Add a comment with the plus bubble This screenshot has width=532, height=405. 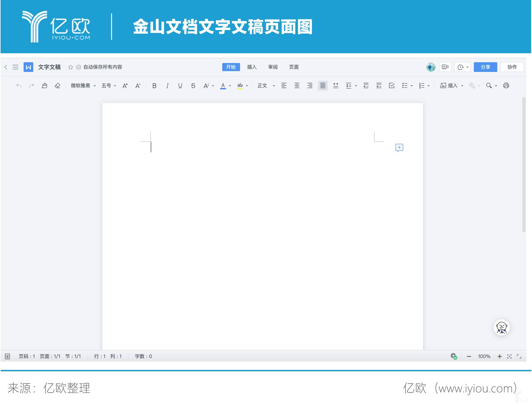(399, 148)
